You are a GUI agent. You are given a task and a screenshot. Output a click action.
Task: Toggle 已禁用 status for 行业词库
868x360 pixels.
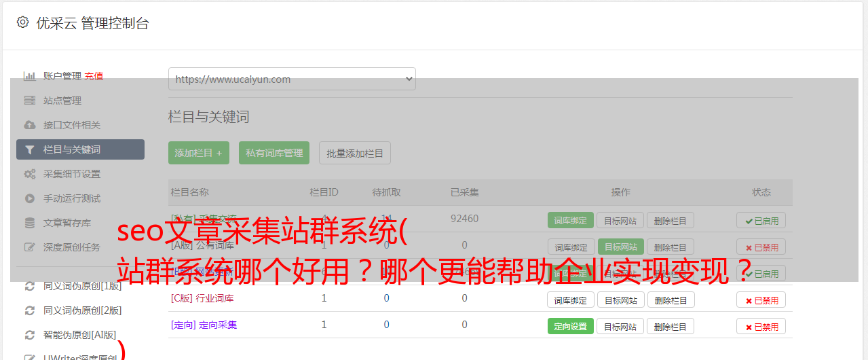pos(761,300)
